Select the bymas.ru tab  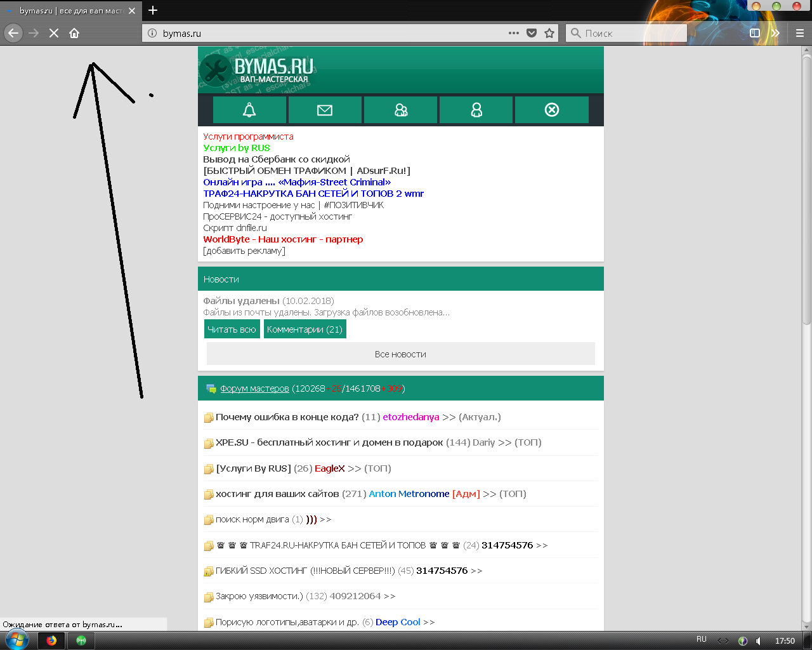tap(71, 11)
